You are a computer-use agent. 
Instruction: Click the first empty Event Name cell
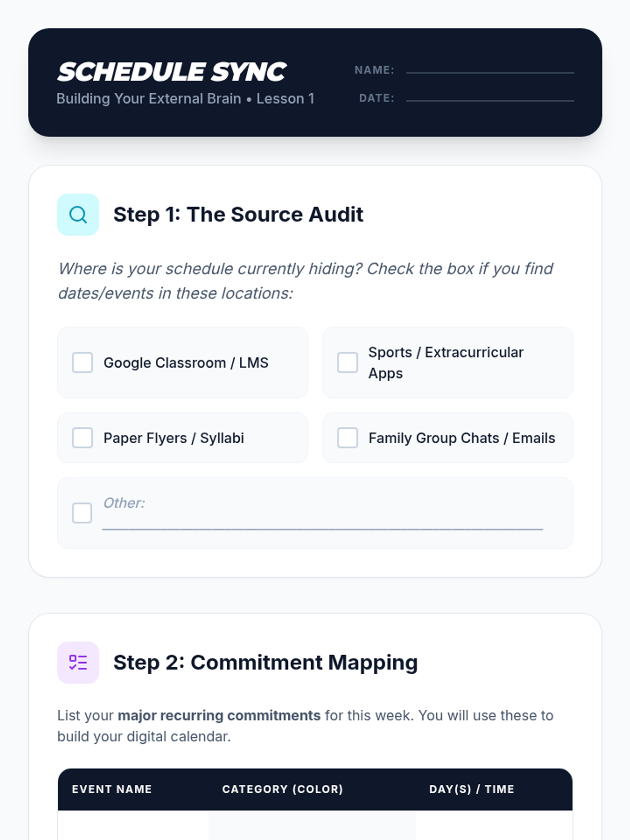click(x=133, y=825)
